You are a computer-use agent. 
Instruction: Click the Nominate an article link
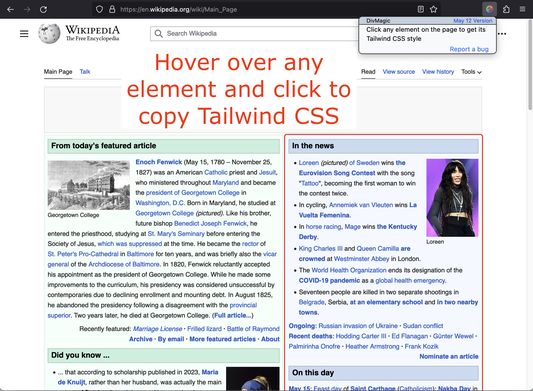(x=449, y=356)
